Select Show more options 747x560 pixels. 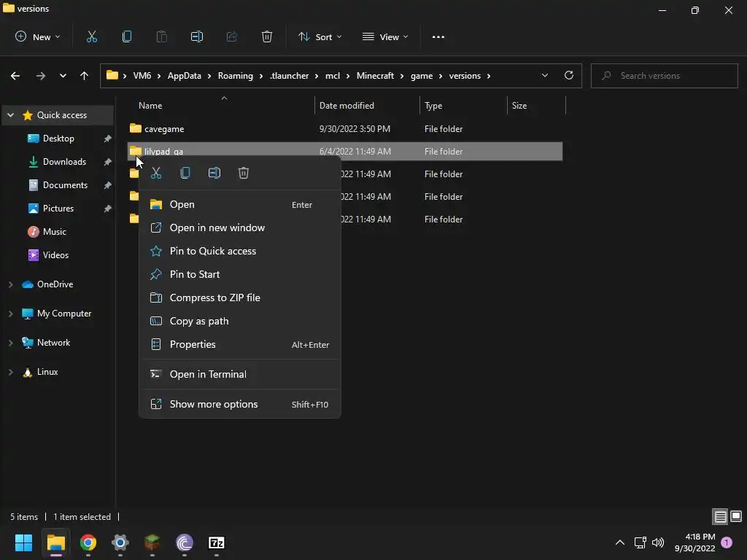tap(239, 404)
